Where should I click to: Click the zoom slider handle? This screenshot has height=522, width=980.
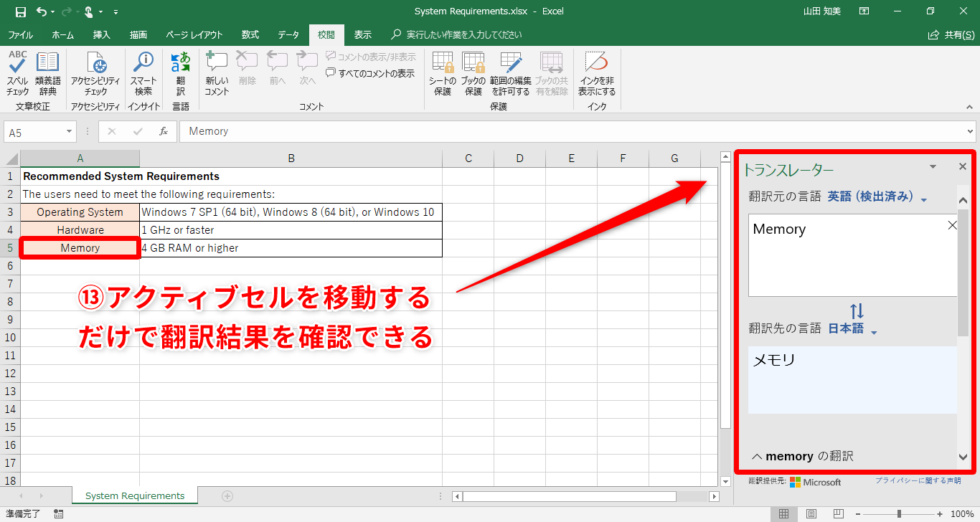coord(899,514)
